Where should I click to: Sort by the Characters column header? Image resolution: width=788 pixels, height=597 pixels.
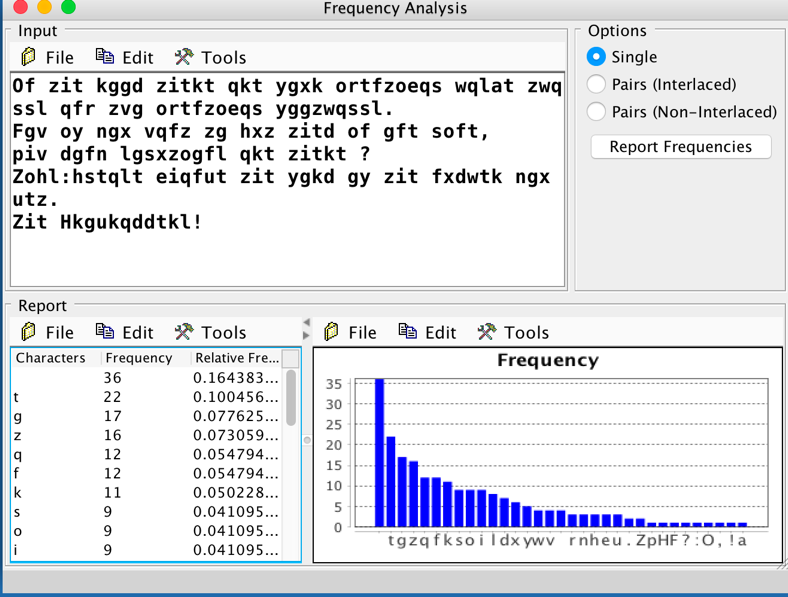point(52,358)
